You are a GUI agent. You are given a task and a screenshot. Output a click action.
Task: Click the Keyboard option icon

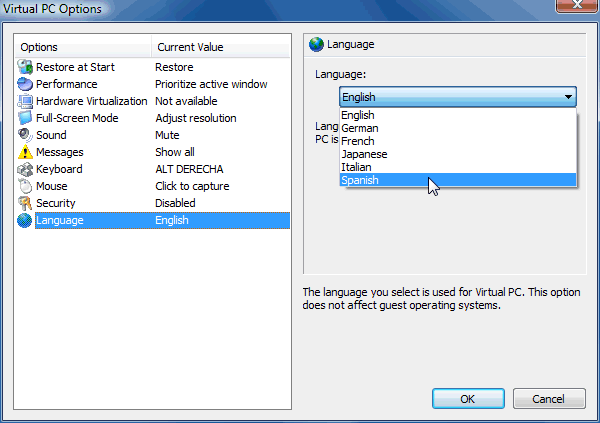coord(25,169)
